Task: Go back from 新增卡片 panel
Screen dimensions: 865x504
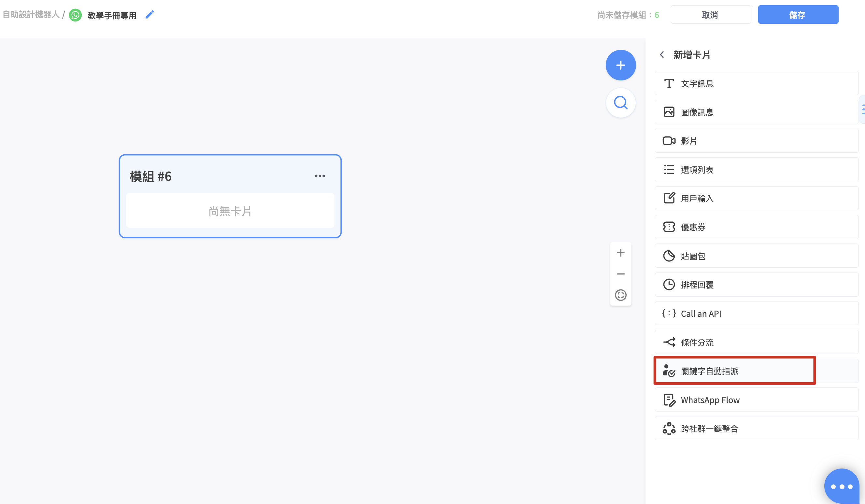Action: (662, 55)
